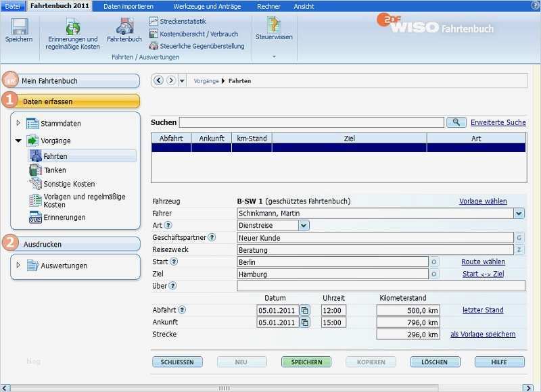
Task: Open the calendar icon for Abfahrt date
Action: click(x=305, y=310)
